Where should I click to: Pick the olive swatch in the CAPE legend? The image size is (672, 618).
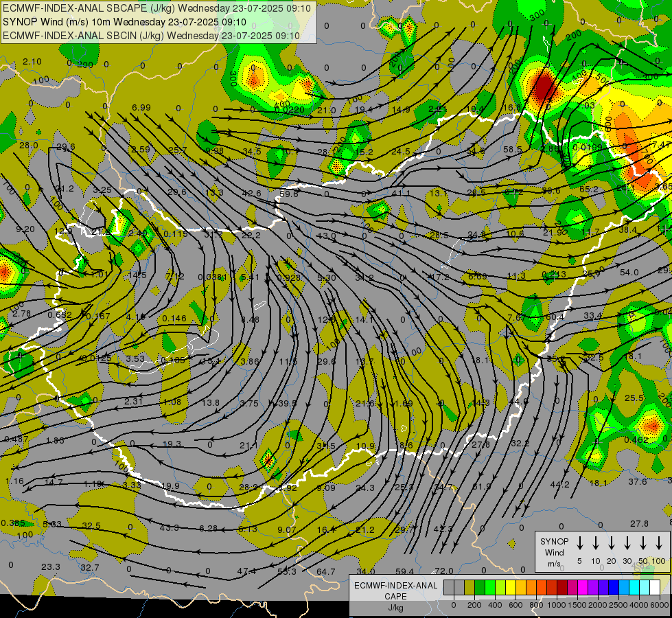(470, 587)
